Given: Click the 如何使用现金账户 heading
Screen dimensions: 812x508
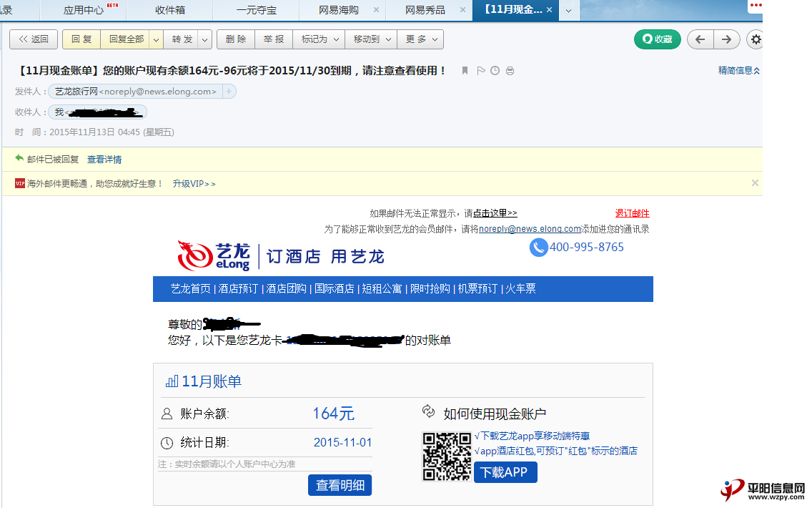Looking at the screenshot, I should pos(495,414).
